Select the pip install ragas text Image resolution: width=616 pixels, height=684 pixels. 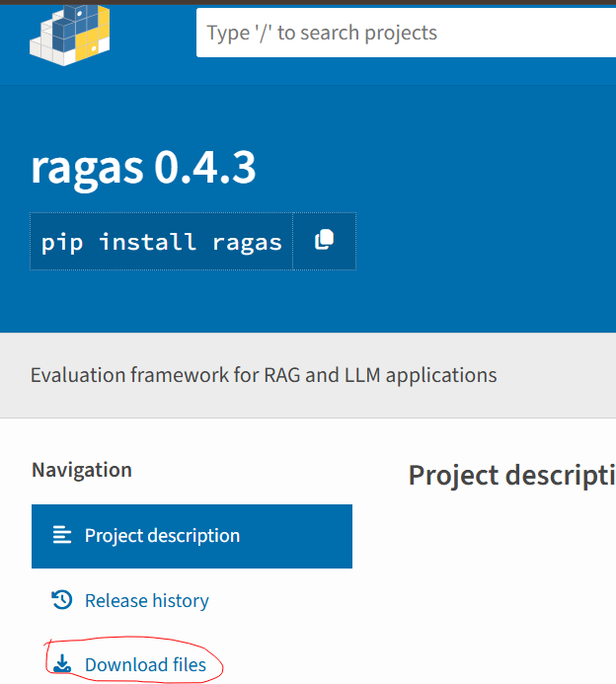pos(162,242)
